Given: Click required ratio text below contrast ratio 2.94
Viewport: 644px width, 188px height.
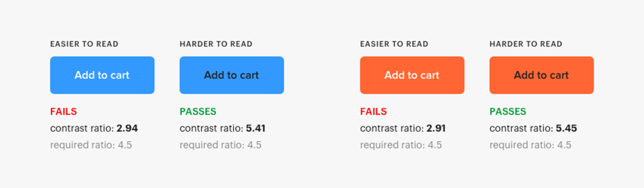Looking at the screenshot, I should coord(91,145).
